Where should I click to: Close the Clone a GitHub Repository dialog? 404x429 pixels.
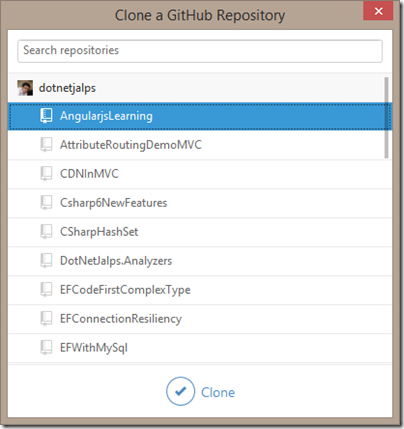(x=378, y=11)
